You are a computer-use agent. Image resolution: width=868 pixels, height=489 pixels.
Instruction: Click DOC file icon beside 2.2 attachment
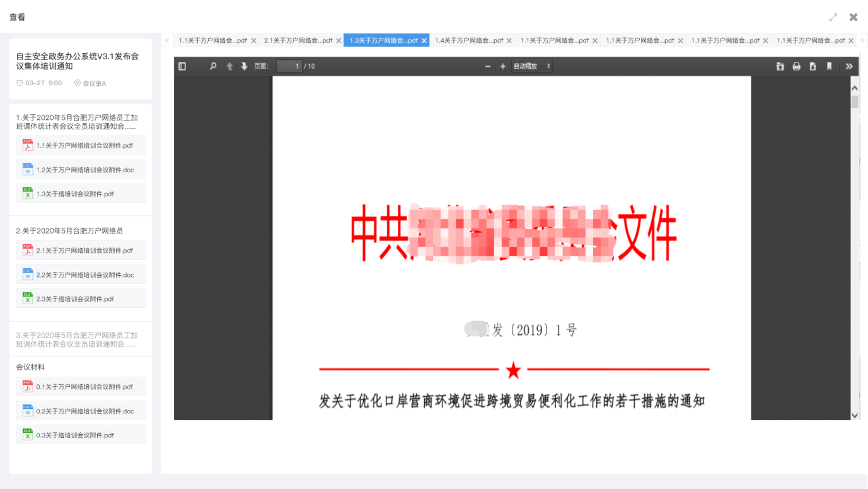coord(27,274)
